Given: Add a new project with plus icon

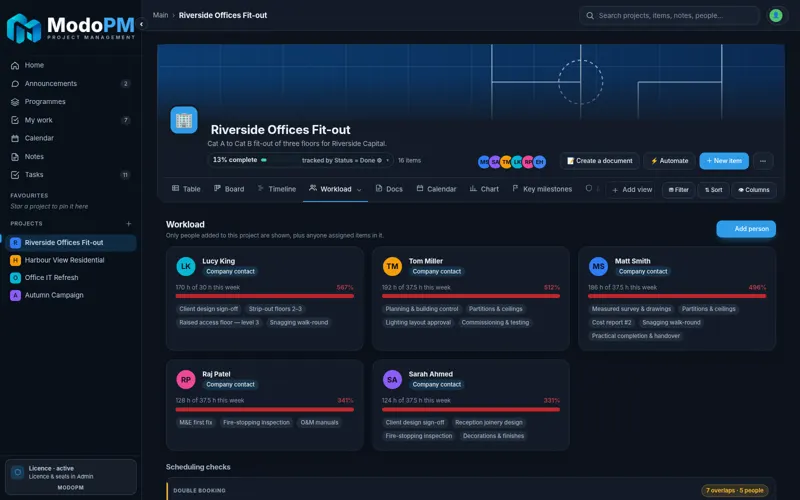Looking at the screenshot, I should [129, 223].
